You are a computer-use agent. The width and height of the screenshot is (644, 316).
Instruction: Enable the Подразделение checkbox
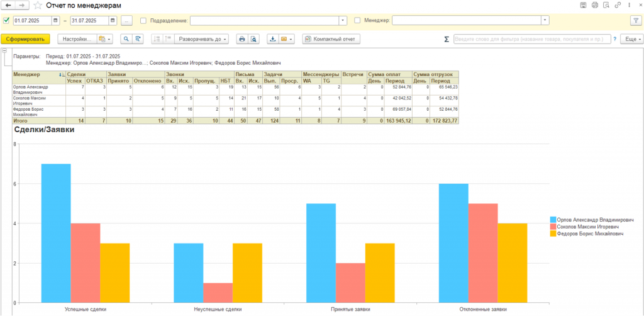(x=143, y=20)
